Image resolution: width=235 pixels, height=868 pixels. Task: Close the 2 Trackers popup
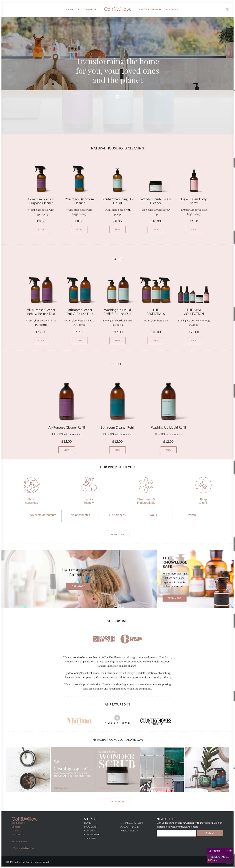click(x=231, y=851)
